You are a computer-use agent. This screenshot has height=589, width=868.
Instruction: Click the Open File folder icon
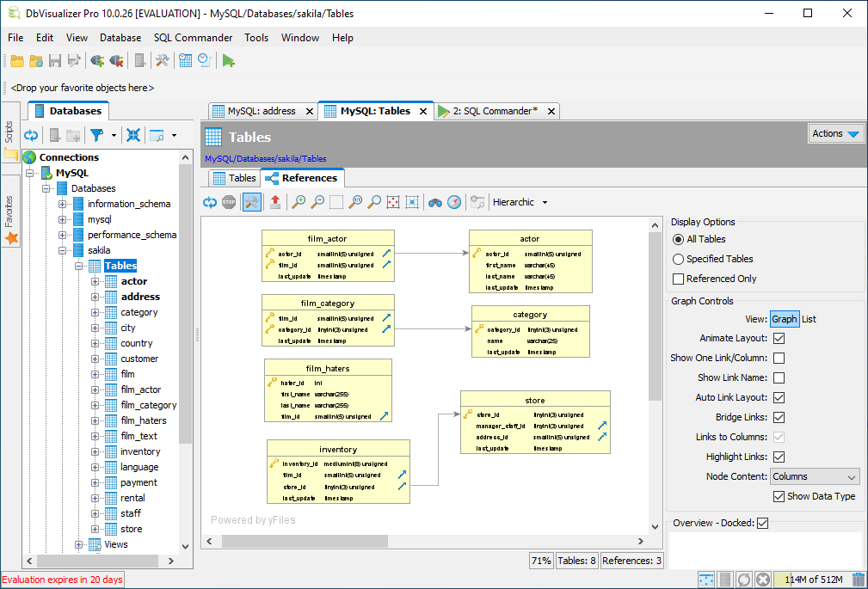tap(17, 61)
